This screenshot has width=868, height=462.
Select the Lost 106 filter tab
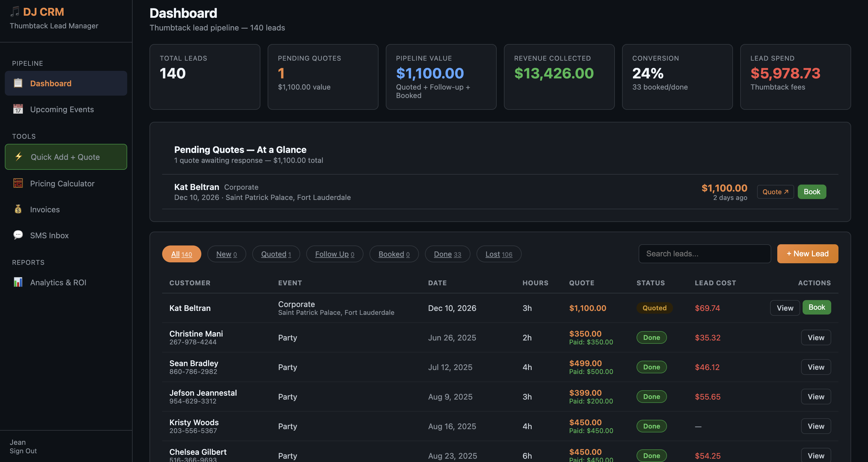(x=499, y=254)
